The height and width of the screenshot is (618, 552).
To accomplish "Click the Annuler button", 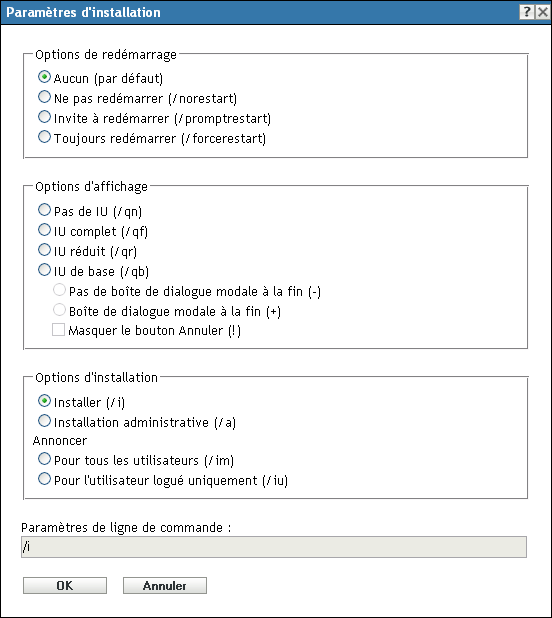I will click(x=165, y=586).
